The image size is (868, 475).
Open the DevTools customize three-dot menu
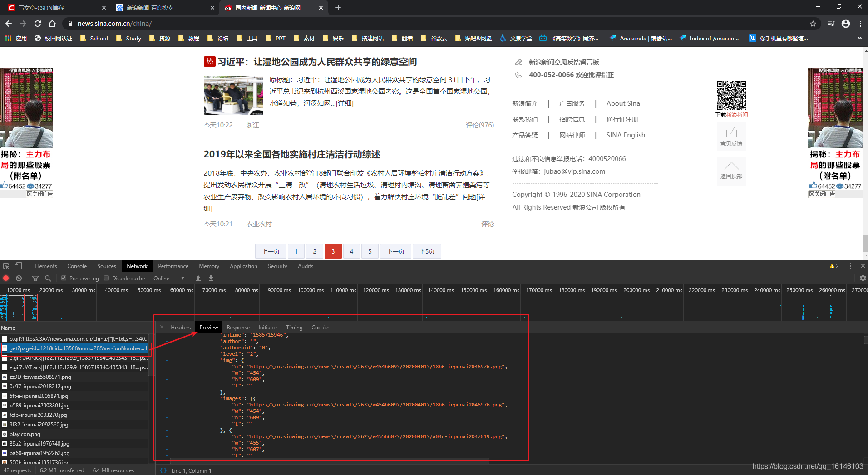(850, 266)
